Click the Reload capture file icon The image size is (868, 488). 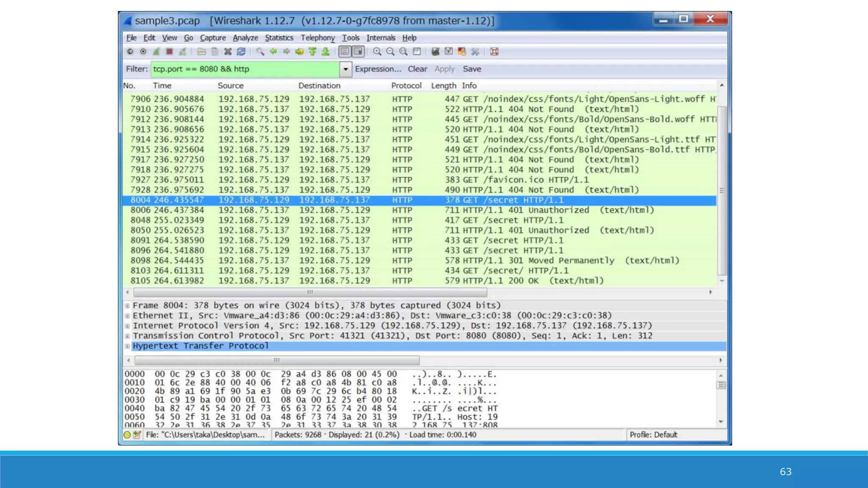(241, 52)
